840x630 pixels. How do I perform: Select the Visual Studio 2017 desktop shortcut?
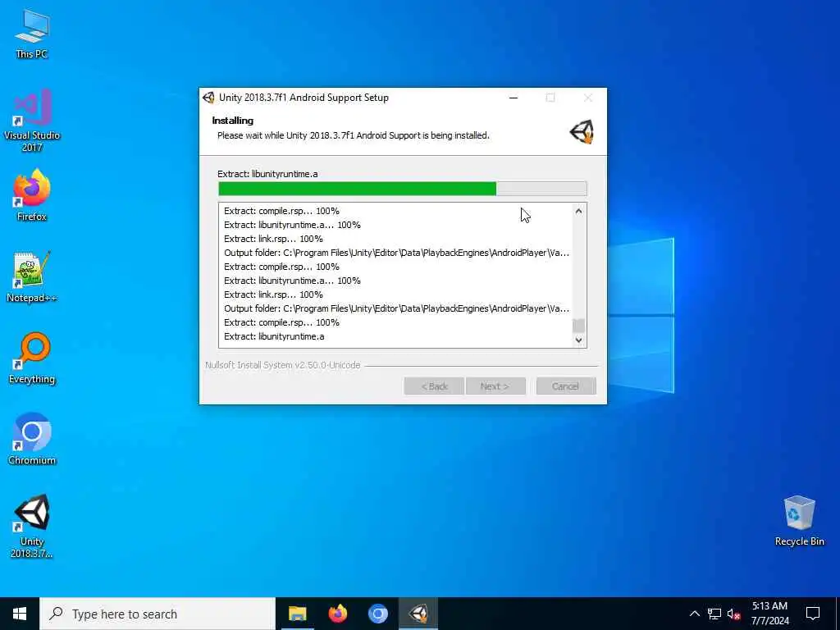pyautogui.click(x=32, y=121)
